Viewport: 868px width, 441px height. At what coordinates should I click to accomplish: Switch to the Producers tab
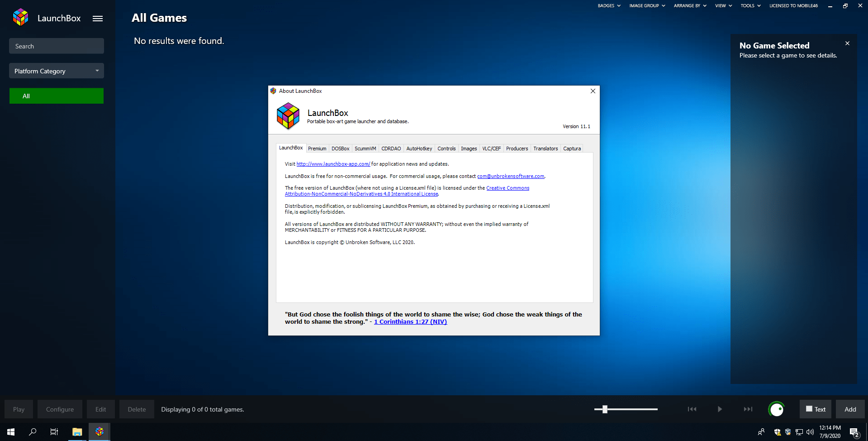(517, 149)
